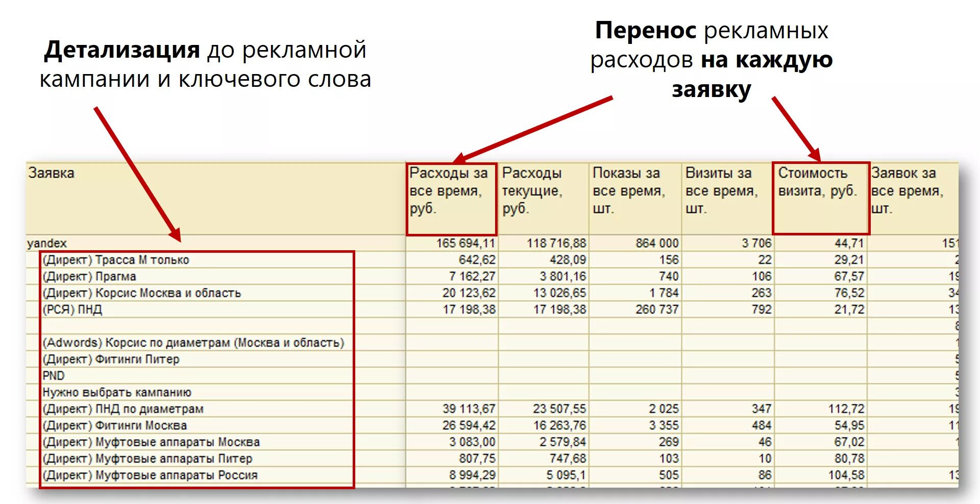Click visit cost cell "67,57"
The width and height of the screenshot is (980, 504).
pyautogui.click(x=821, y=276)
